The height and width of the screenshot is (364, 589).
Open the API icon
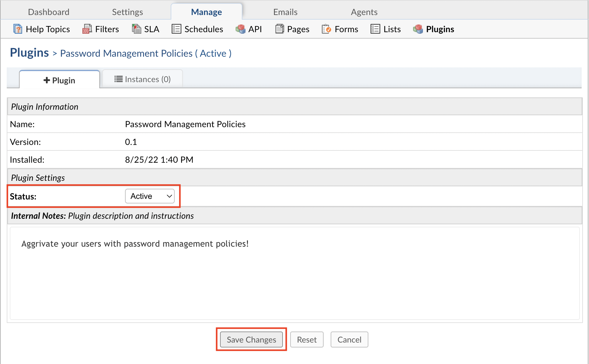coord(241,29)
